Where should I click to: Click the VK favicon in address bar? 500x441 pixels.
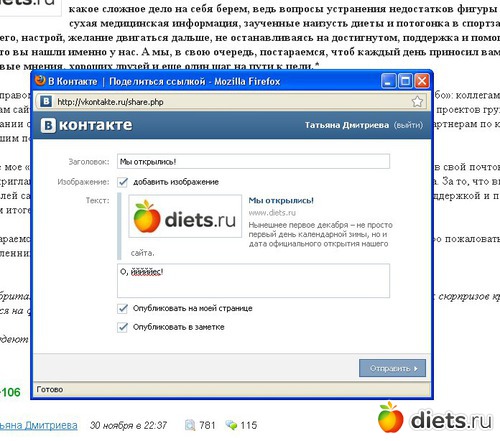(x=46, y=101)
